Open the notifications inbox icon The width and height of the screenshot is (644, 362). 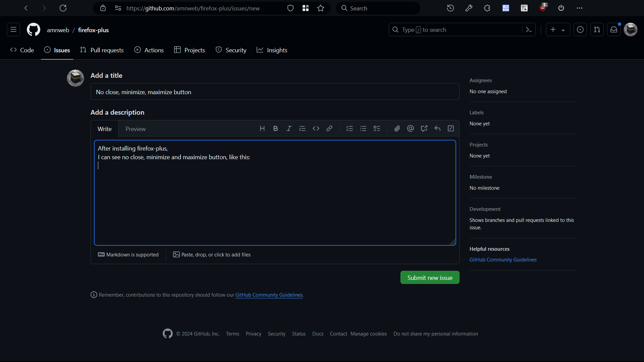(x=614, y=29)
